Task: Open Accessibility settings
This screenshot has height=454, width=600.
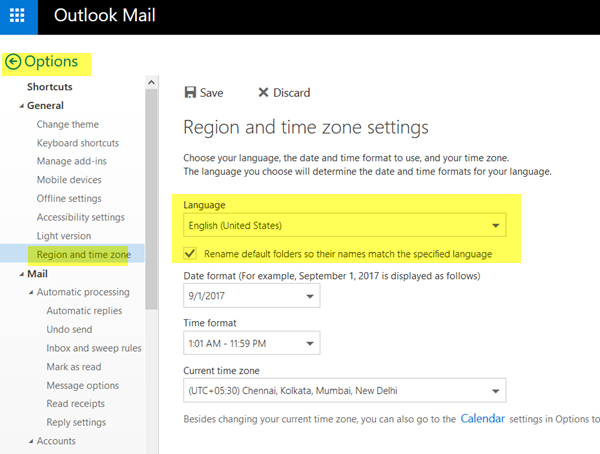Action: point(81,217)
